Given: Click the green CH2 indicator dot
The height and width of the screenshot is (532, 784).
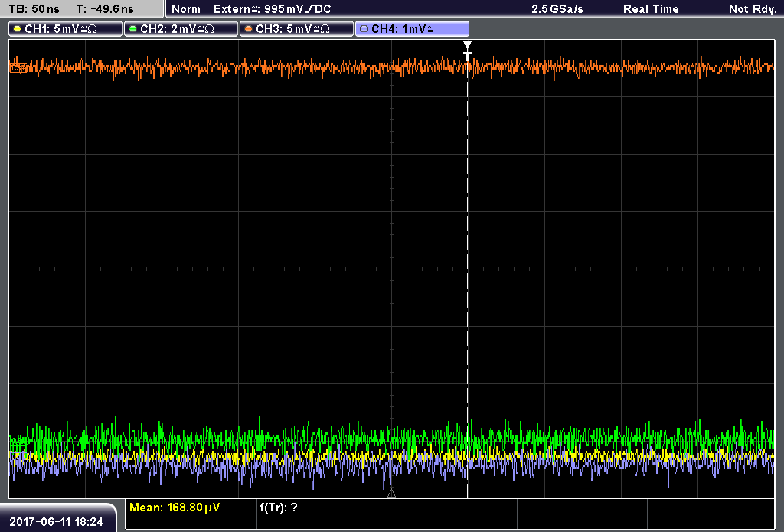Looking at the screenshot, I should [133, 29].
